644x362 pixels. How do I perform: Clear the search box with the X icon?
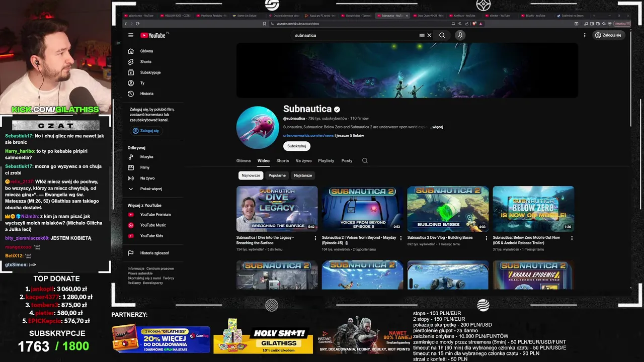pyautogui.click(x=429, y=35)
